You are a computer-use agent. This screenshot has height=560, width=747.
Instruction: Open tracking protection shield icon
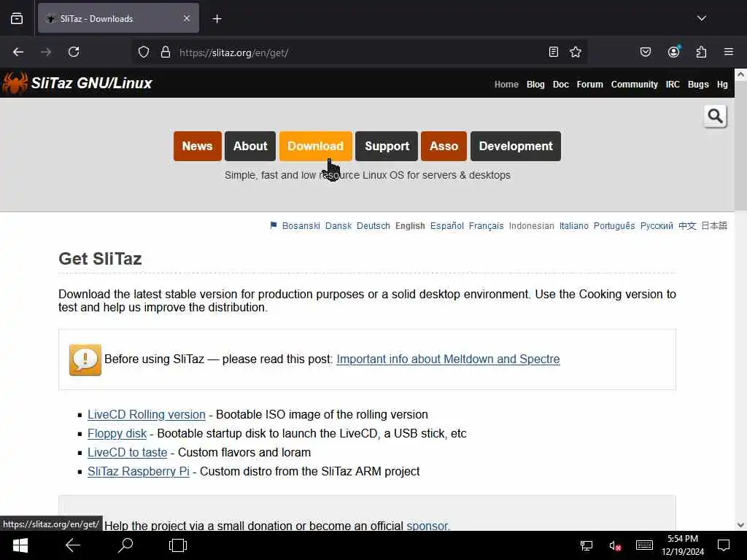[144, 52]
